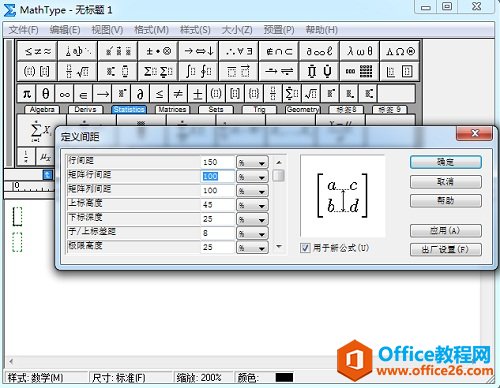Open the 帮助(H) menu

322,30
